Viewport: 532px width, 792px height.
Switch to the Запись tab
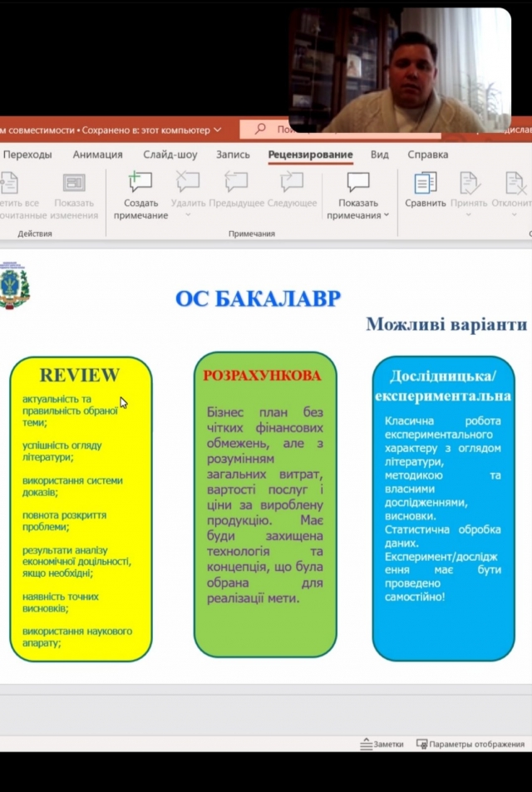233,155
